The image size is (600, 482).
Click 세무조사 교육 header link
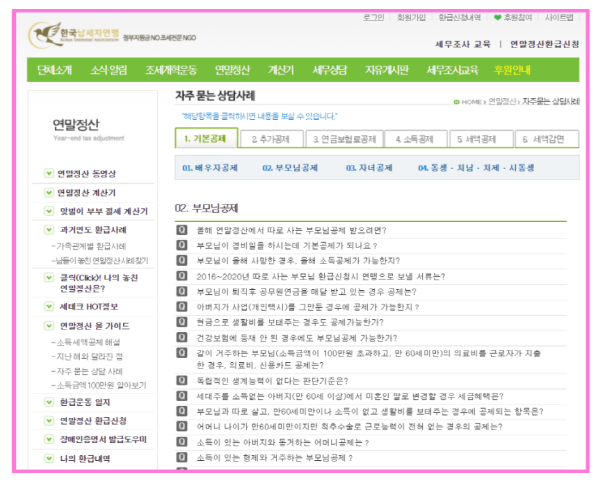463,44
